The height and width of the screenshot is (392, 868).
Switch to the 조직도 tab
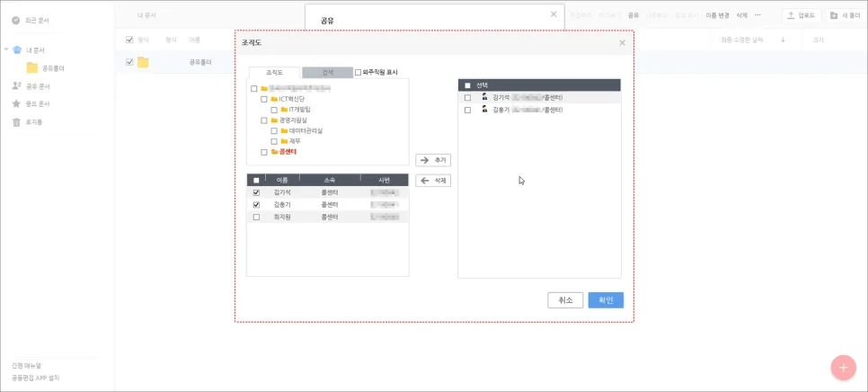[275, 73]
